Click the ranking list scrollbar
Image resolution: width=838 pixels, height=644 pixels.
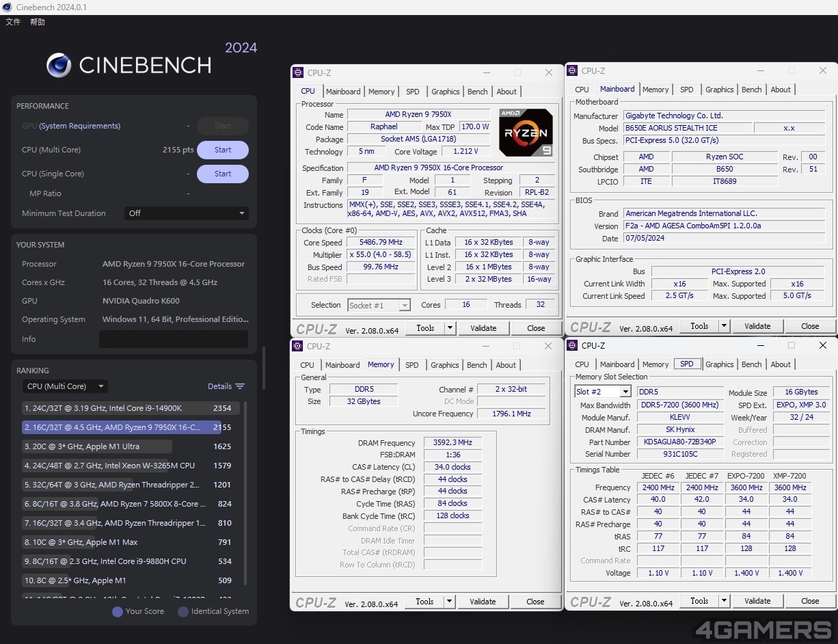tap(246, 492)
